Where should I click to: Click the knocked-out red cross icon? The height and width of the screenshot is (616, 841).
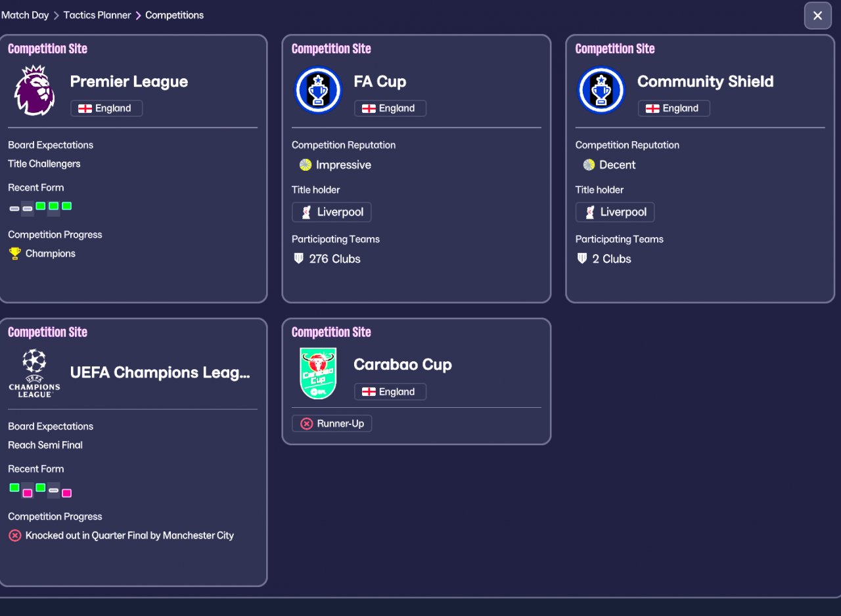15,535
